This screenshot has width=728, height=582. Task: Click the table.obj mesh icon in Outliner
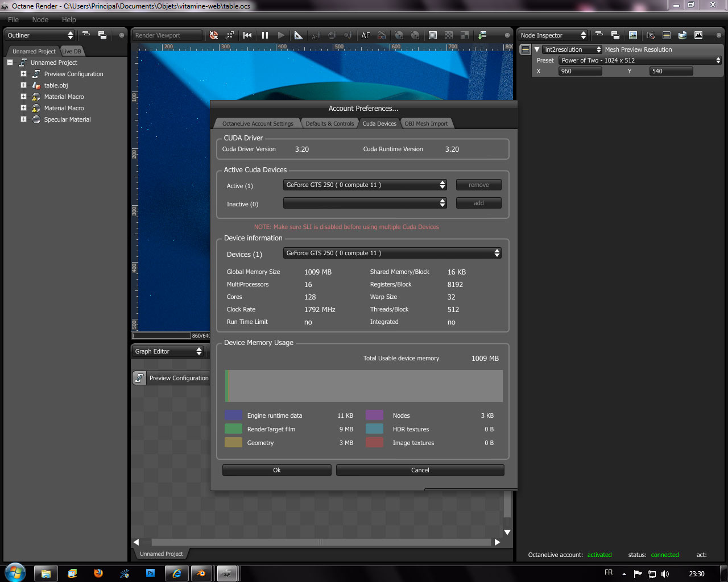point(36,85)
